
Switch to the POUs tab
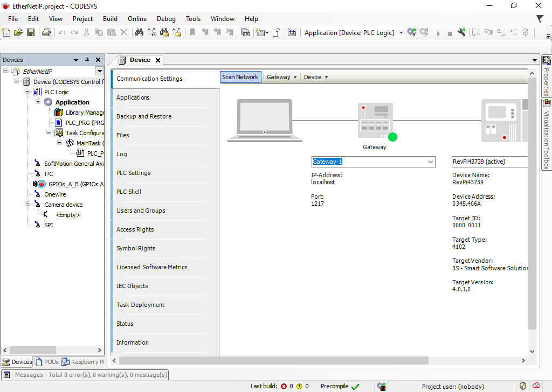point(47,362)
